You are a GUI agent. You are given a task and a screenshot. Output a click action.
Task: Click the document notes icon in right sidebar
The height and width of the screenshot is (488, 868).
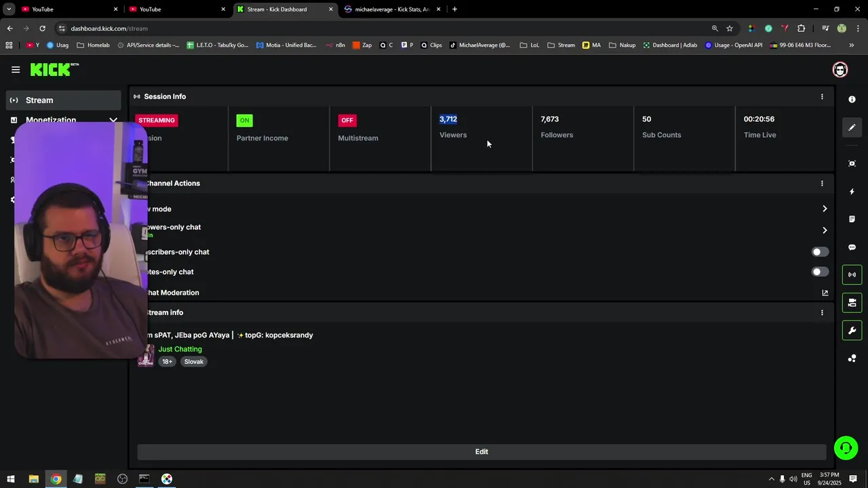852,219
